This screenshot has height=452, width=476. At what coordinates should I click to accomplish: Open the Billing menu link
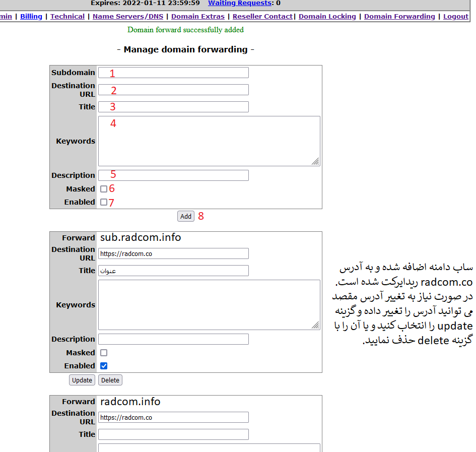click(x=31, y=16)
